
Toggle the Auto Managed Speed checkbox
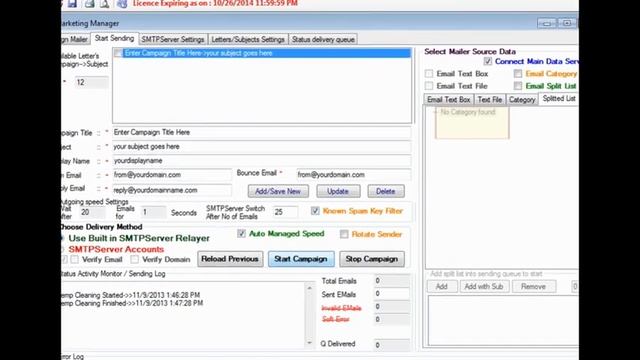coord(241,233)
